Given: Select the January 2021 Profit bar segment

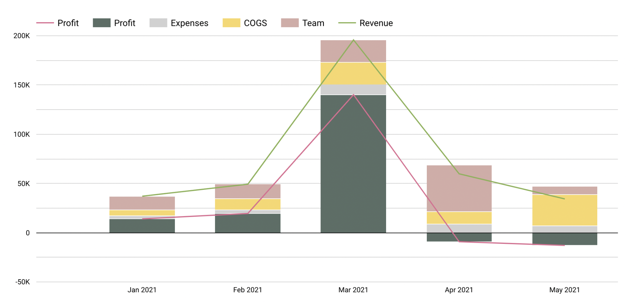Looking at the screenshot, I should pyautogui.click(x=142, y=226).
